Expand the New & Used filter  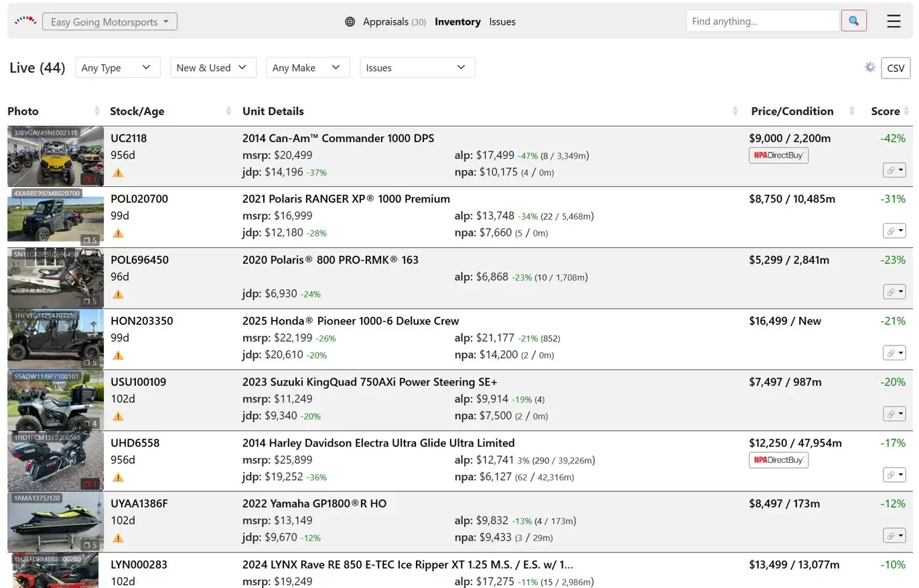point(213,68)
